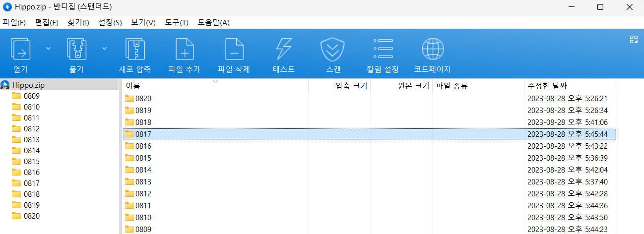Select the 0819 row in the file list
Image resolution: width=644 pixels, height=234 pixels.
click(x=369, y=111)
